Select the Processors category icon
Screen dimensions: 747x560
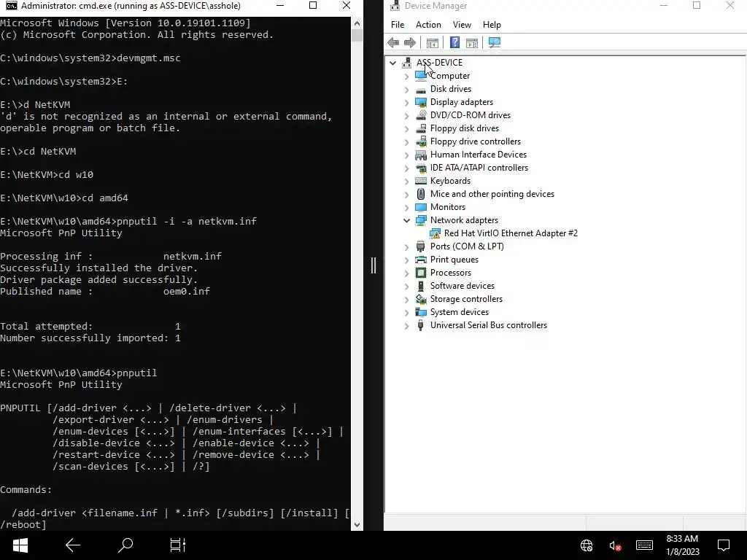[x=421, y=273]
